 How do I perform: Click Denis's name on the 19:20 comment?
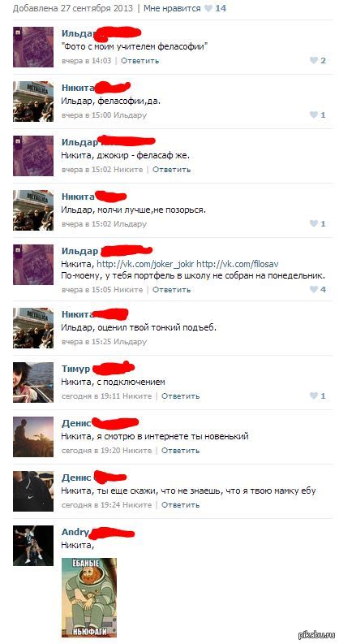click(x=76, y=423)
